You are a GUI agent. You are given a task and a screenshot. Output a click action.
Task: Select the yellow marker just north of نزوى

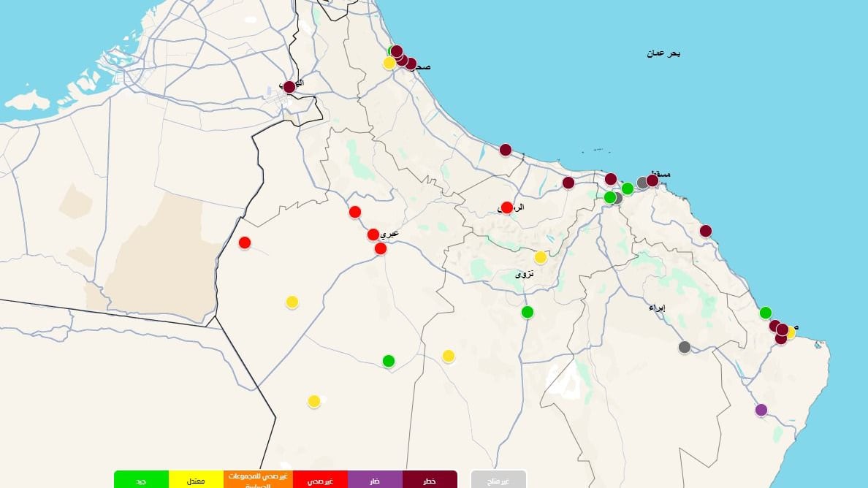pyautogui.click(x=541, y=257)
